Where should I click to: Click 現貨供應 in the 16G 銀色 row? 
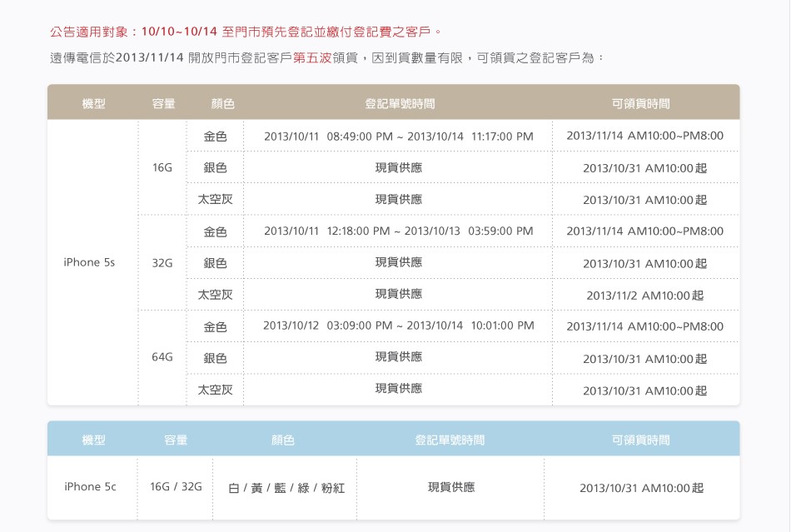pyautogui.click(x=399, y=167)
